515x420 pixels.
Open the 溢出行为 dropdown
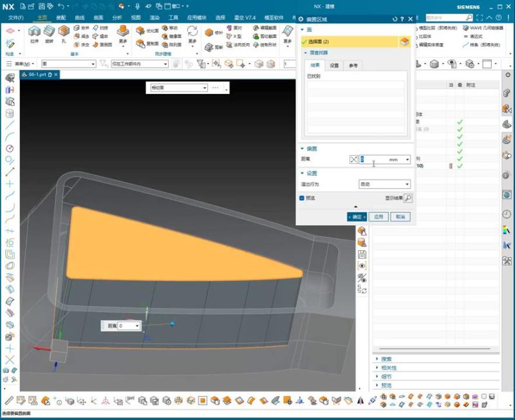pos(384,185)
